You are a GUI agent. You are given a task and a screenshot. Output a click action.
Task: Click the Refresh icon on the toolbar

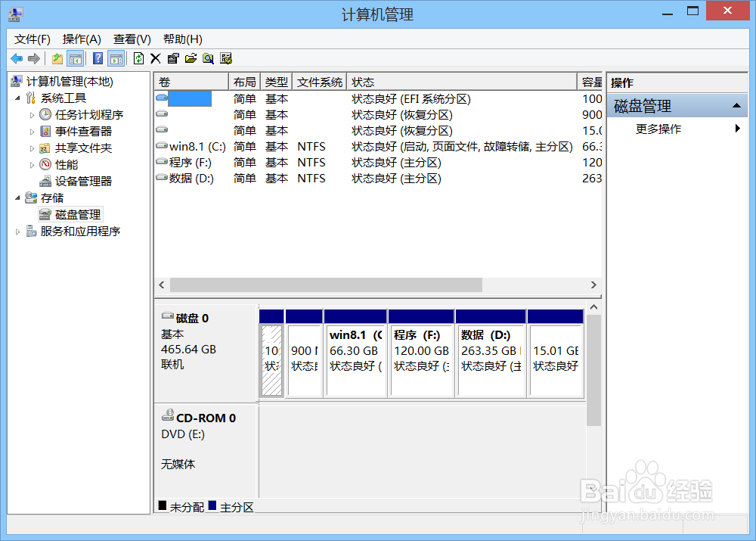click(x=138, y=58)
